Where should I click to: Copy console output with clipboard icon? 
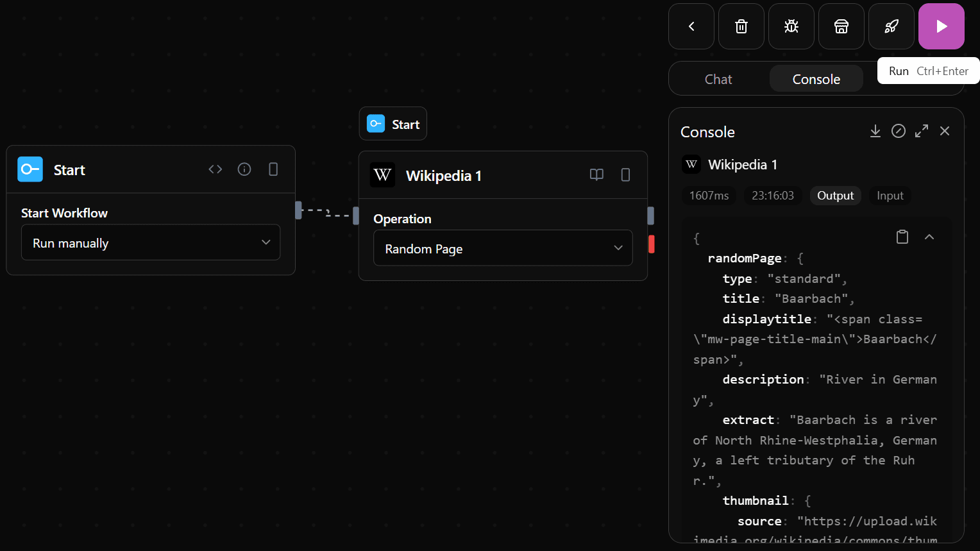coord(902,237)
